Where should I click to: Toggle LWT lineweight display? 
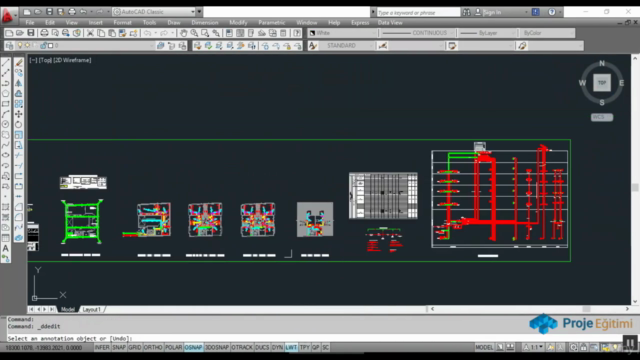coord(291,347)
